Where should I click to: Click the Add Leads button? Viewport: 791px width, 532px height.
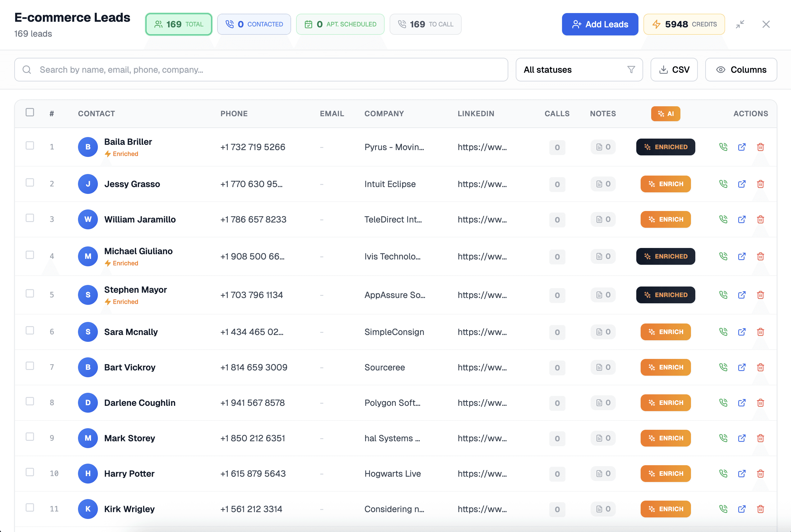[600, 24]
